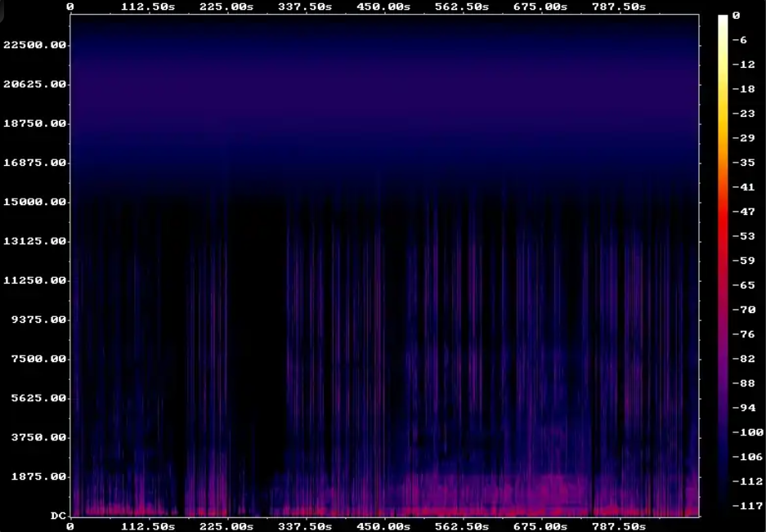
Task: Click the -88 color scale label
Action: point(744,383)
